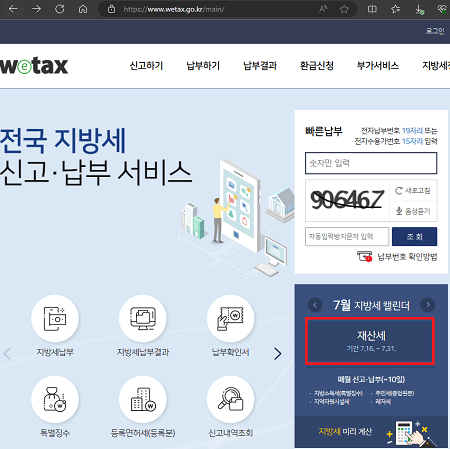Open the 등록면허세(등록분) circle icon
The width and height of the screenshot is (450, 449).
click(x=143, y=400)
